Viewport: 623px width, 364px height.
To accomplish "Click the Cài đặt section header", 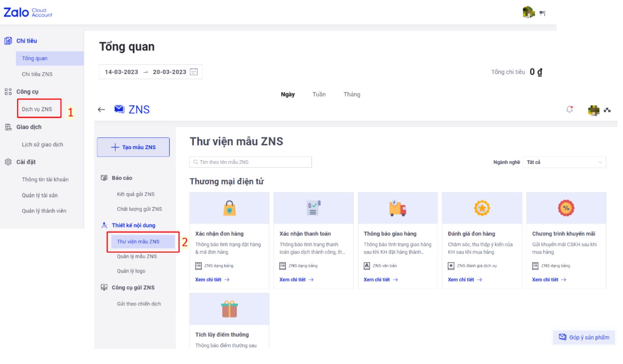I will (x=26, y=162).
